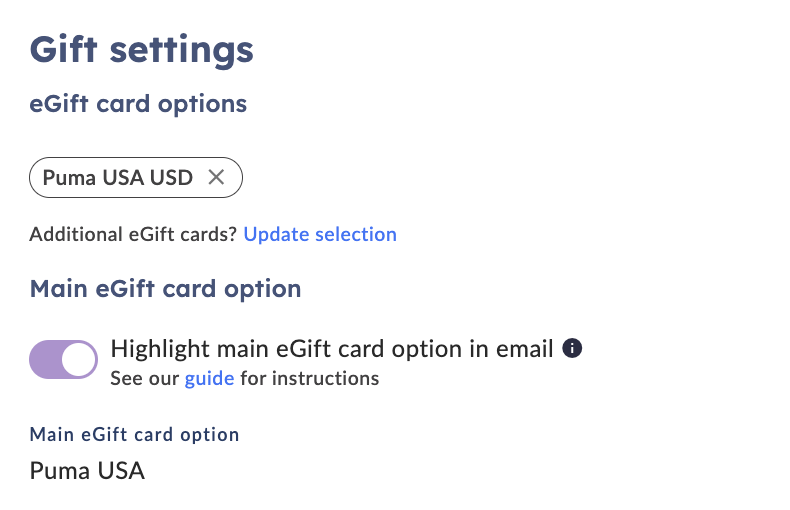Screen dimensions: 790x510
Task: Click the word 'Gift' in the page title
Action: pyautogui.click(x=63, y=49)
